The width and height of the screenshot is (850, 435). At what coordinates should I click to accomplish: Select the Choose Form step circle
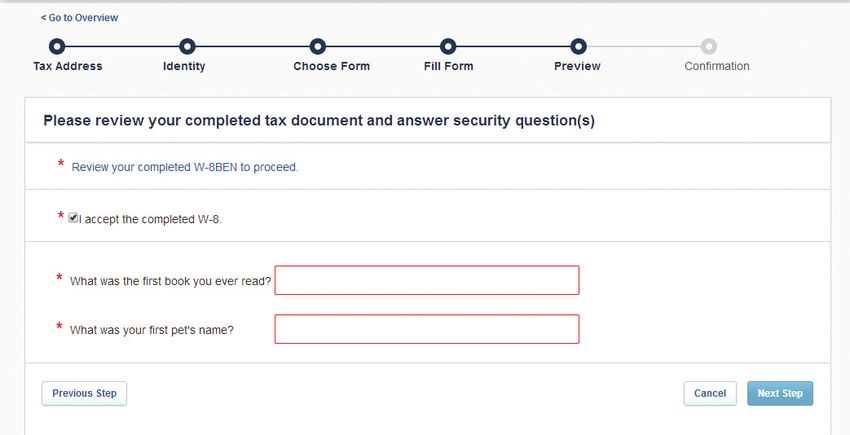click(317, 46)
